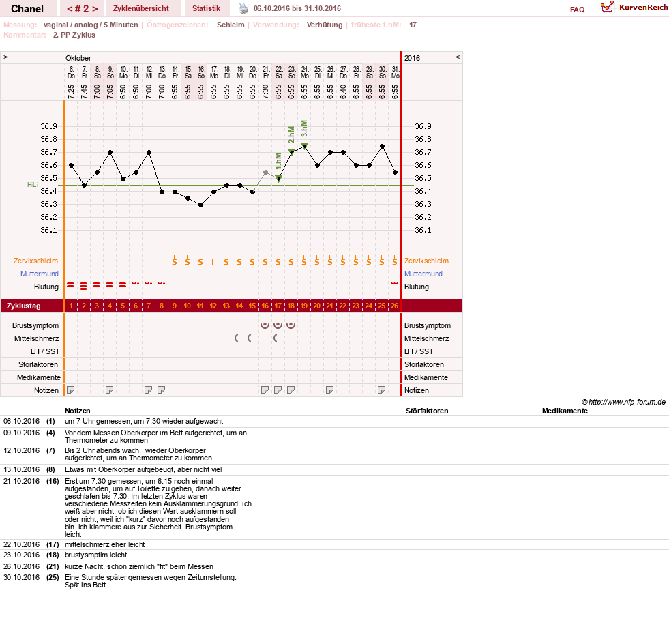Click the excluded grey temperature point

(x=265, y=173)
